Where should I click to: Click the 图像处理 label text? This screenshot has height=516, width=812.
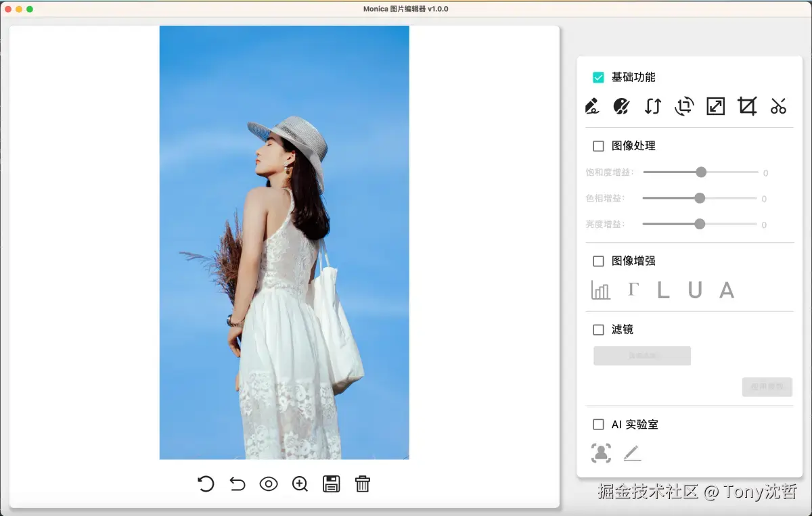pyautogui.click(x=633, y=146)
